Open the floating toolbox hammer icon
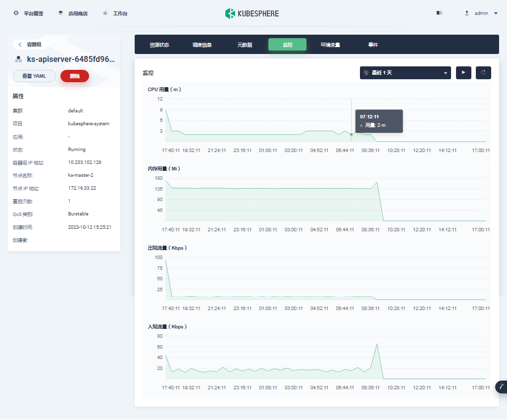Image resolution: width=507 pixels, height=420 pixels. pos(502,387)
